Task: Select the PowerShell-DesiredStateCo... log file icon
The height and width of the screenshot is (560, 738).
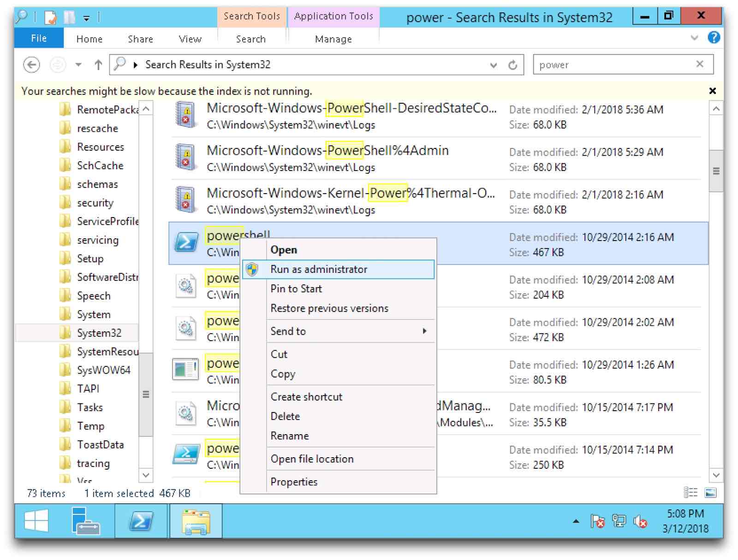Action: 186,115
